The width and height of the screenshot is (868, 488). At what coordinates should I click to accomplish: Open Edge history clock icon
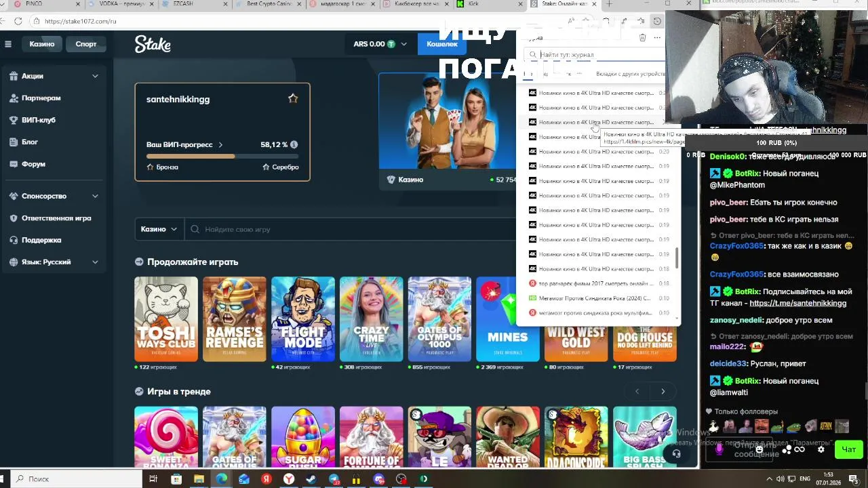[657, 21]
